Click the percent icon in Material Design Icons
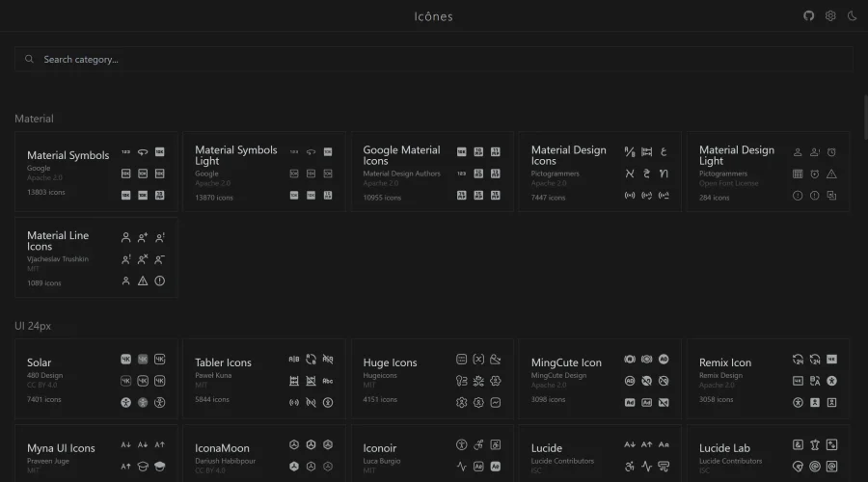This screenshot has height=482, width=868. (x=630, y=151)
